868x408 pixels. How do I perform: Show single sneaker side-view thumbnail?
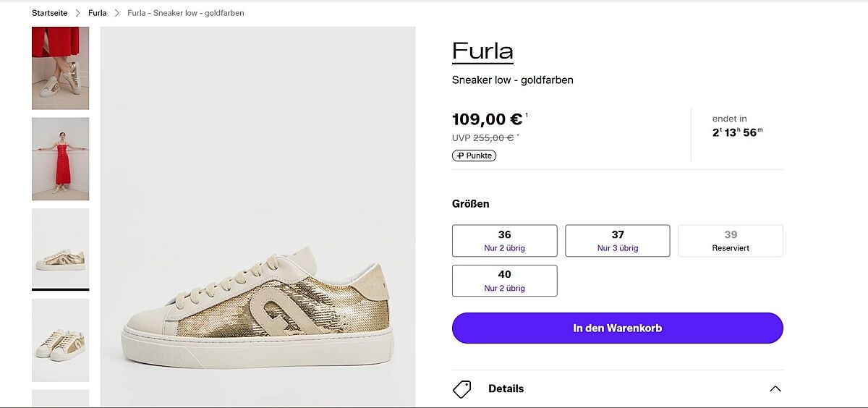tap(61, 249)
